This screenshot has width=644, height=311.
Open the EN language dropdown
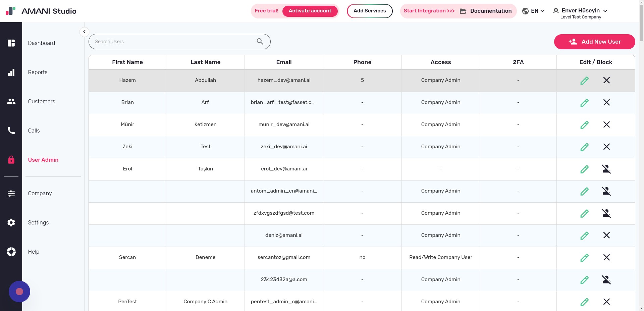(x=533, y=11)
